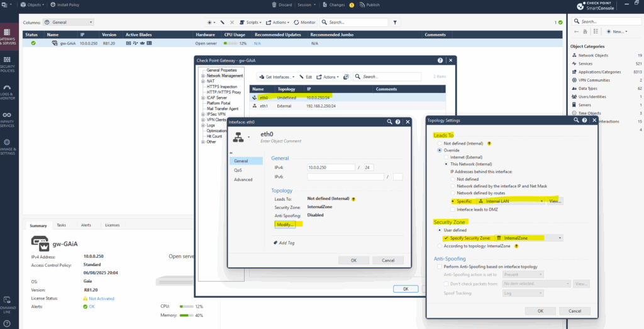
Task: Click OK in the Topology Settings dialog
Action: coord(540,311)
